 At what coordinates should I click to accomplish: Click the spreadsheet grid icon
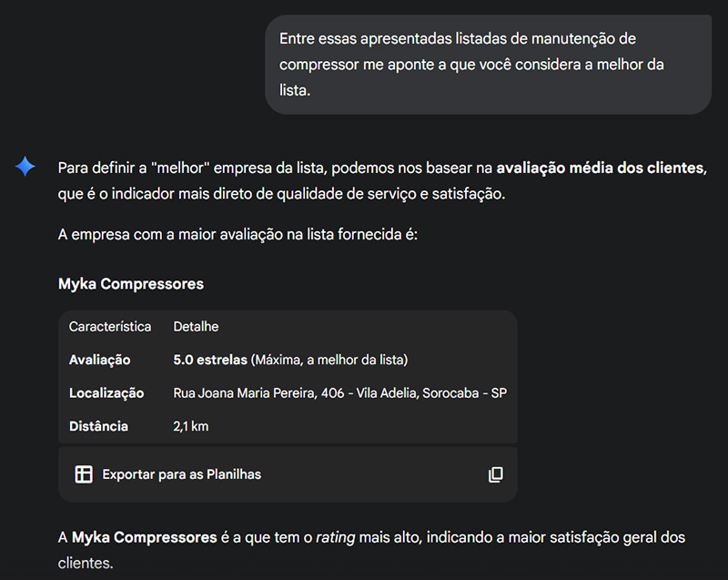(x=84, y=474)
